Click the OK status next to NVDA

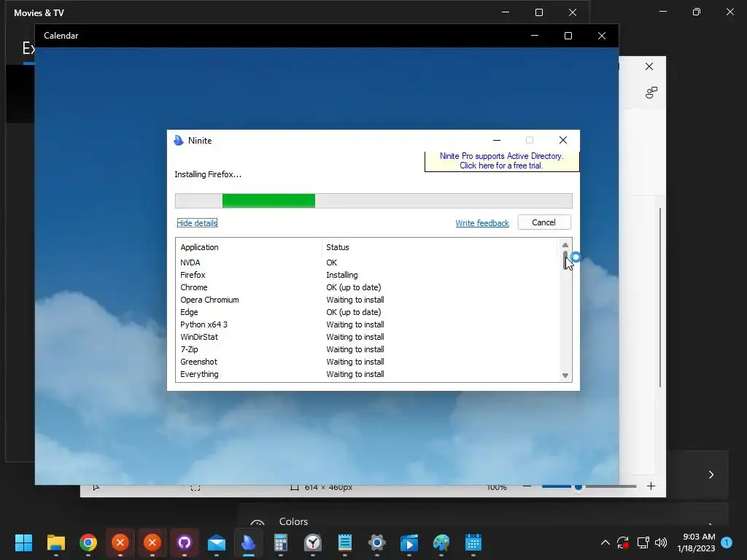pos(332,262)
